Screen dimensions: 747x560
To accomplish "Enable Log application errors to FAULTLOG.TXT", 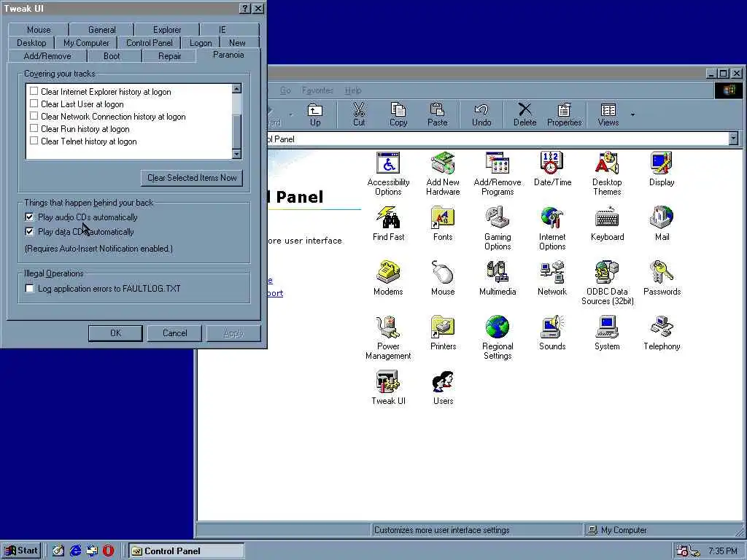I will pos(29,289).
